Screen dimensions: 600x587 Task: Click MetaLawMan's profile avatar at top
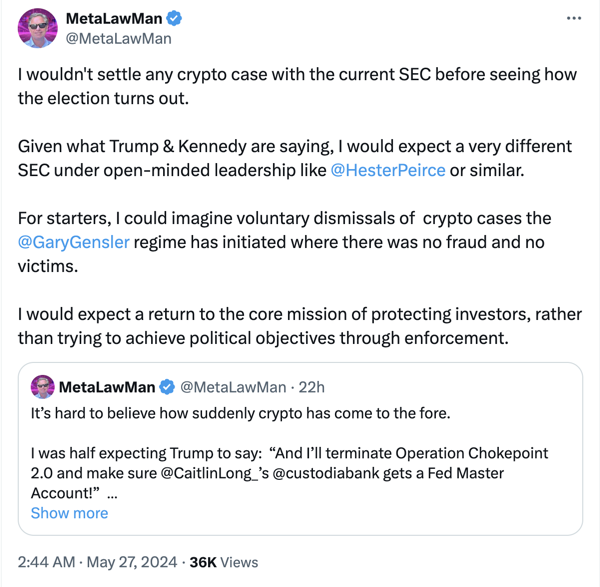(x=37, y=28)
